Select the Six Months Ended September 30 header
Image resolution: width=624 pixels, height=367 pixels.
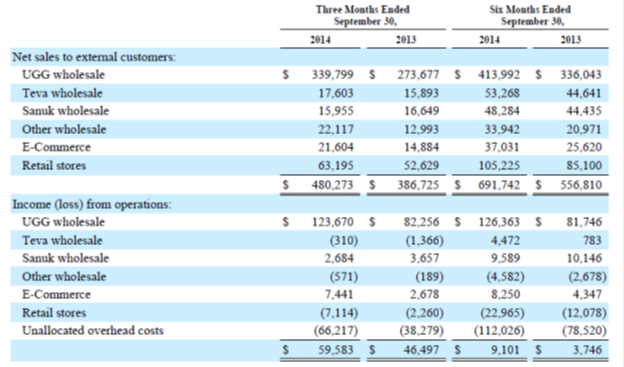coord(530,15)
